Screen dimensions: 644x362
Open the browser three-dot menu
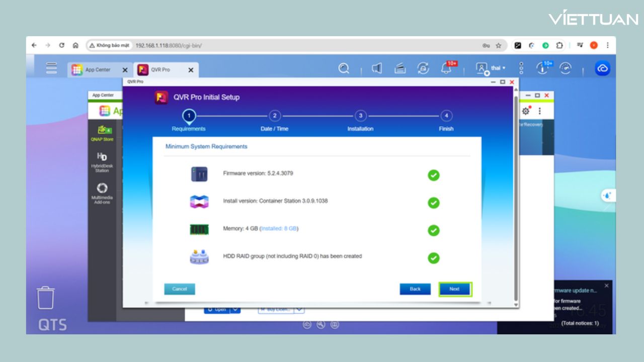(x=607, y=45)
